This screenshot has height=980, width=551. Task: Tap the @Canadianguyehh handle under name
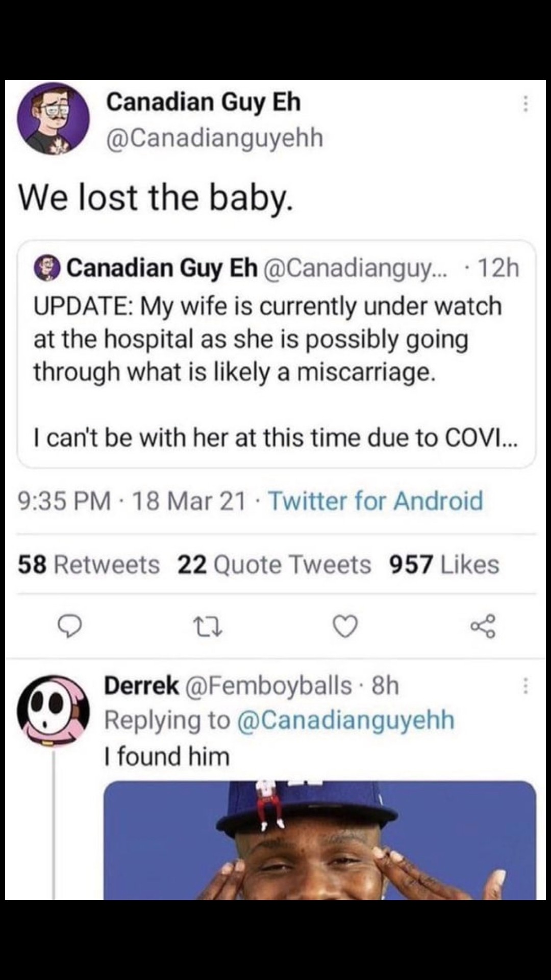[x=214, y=138]
